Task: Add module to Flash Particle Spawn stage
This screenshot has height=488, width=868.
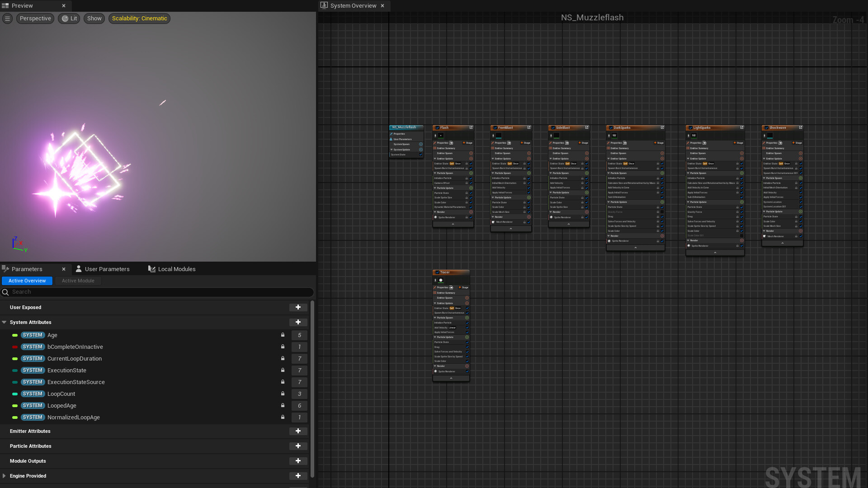Action: point(471,173)
